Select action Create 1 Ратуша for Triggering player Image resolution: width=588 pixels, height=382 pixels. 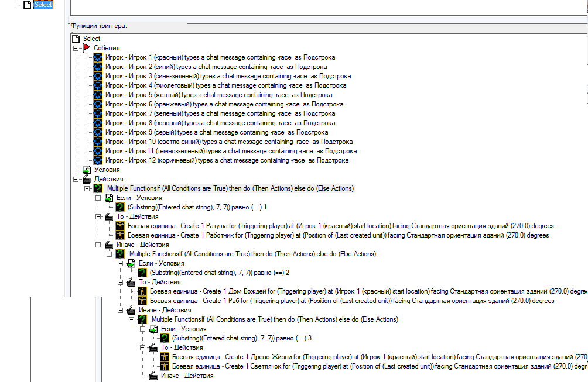point(340,226)
